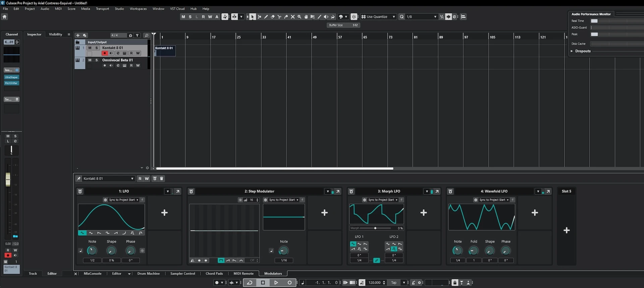
Task: Mute the Omnivocal Beta 01 track
Action: coord(90,60)
